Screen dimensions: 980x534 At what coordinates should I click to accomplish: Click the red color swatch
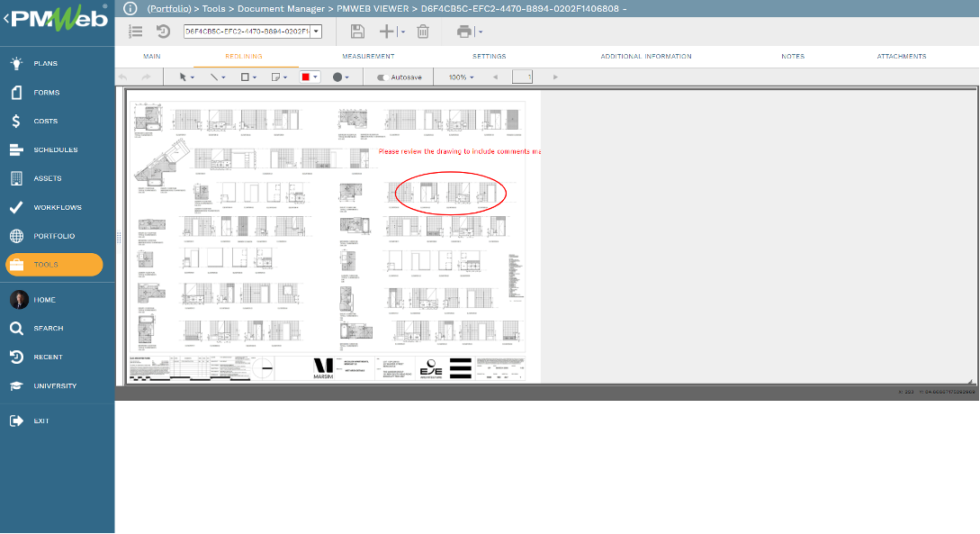pyautogui.click(x=306, y=77)
